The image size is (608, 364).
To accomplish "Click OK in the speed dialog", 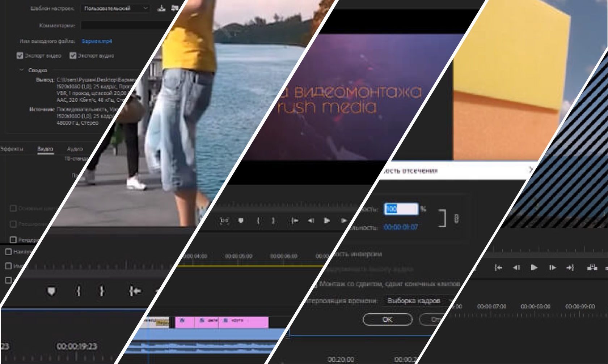I will (387, 320).
